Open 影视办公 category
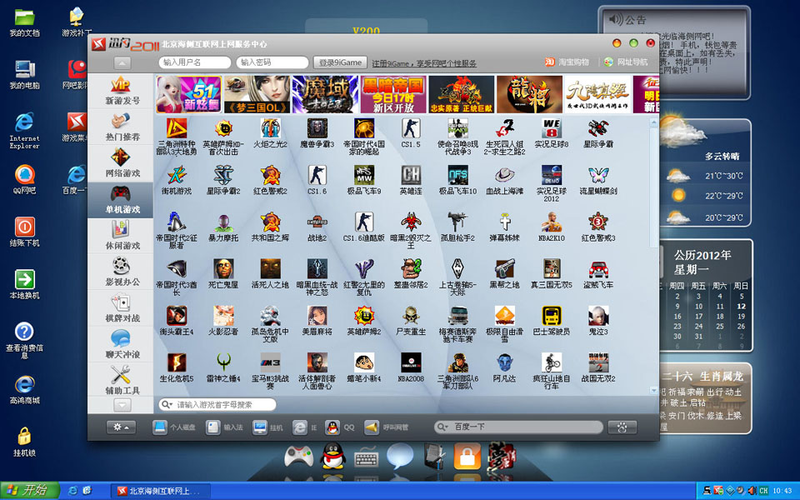 click(121, 272)
